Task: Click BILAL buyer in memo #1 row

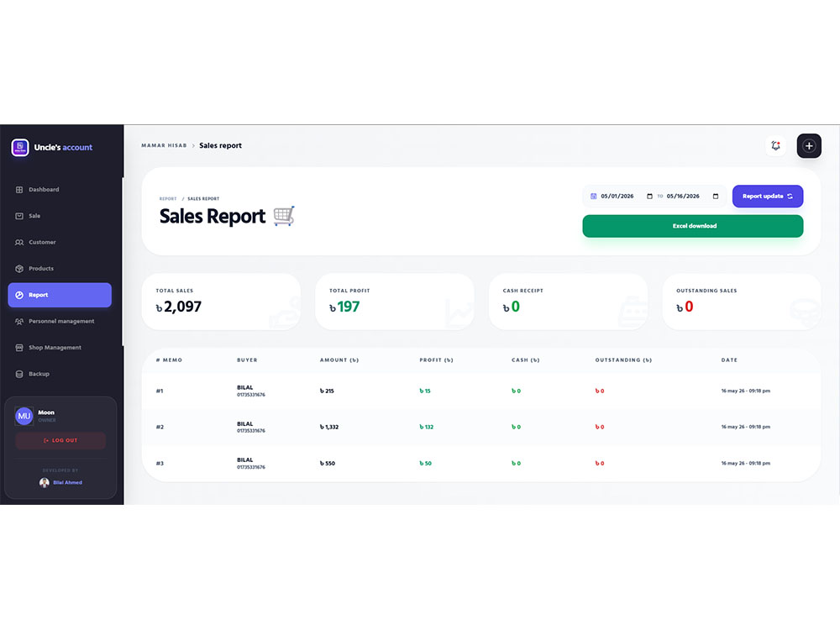Action: (244, 387)
